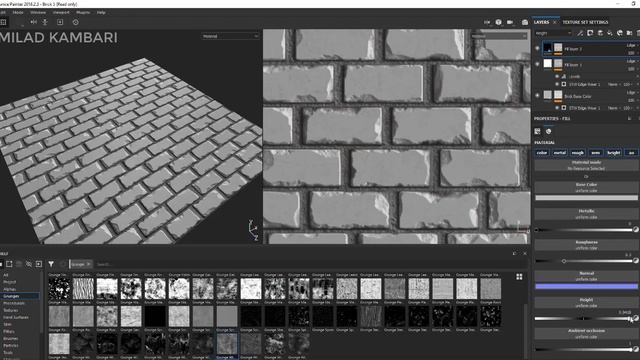
Task: Open the Mode menu
Action: click(18, 13)
